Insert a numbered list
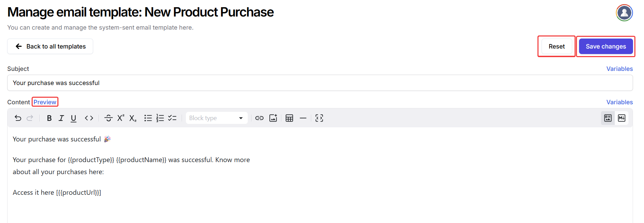Screen dimensions: 644x223 [x=160, y=118]
